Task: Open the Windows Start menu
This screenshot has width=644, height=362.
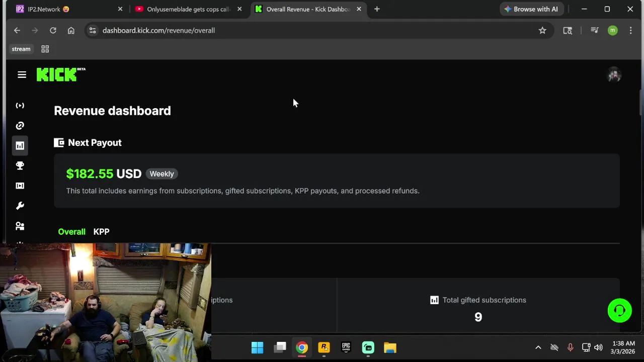Action: click(x=257, y=348)
